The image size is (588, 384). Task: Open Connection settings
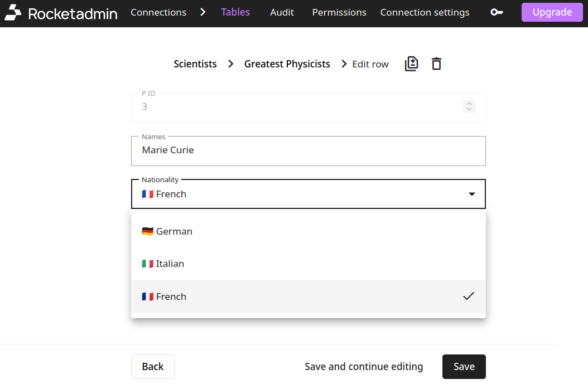point(425,12)
